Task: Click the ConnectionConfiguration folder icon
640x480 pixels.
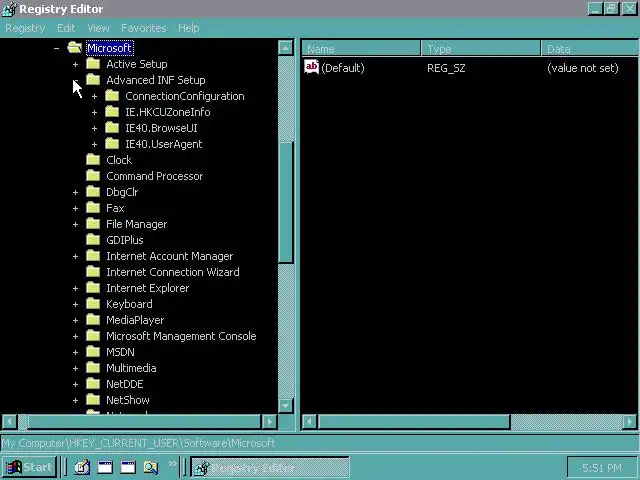Action: [x=112, y=96]
